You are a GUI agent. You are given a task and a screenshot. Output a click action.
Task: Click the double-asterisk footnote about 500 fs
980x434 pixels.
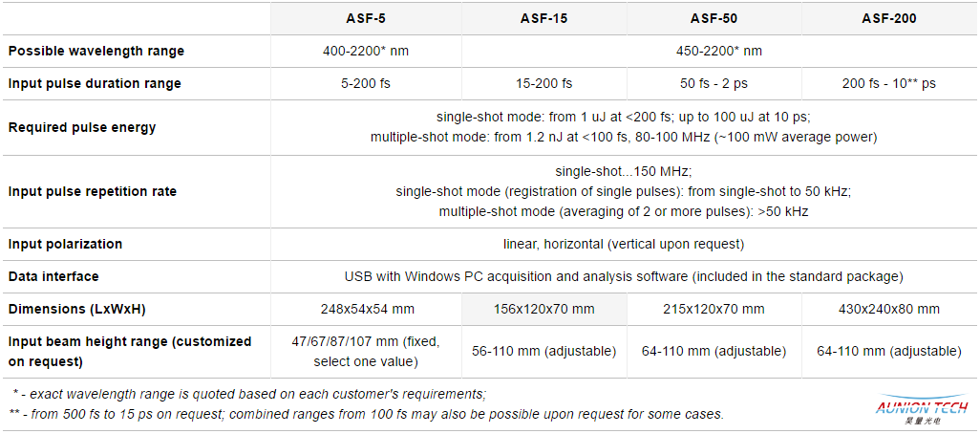366,413
